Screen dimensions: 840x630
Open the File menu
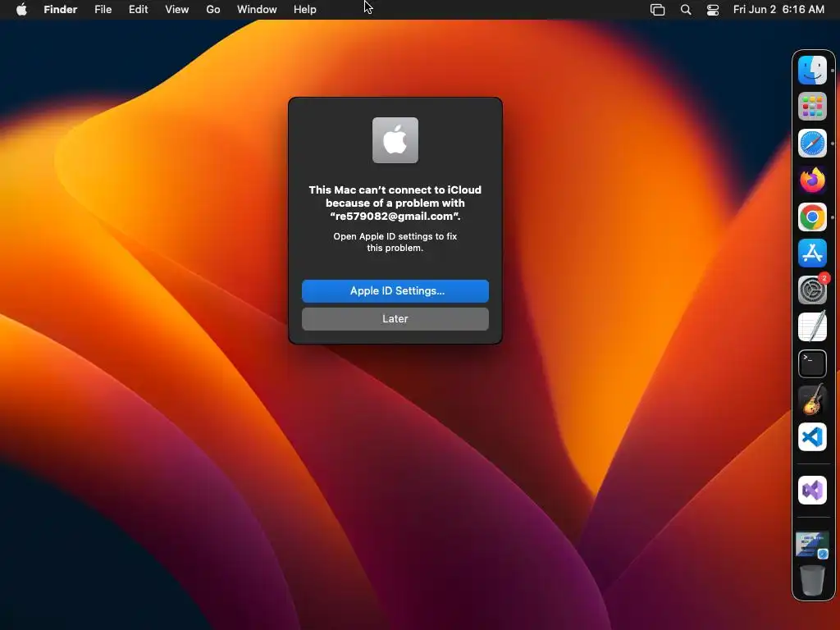click(x=103, y=9)
